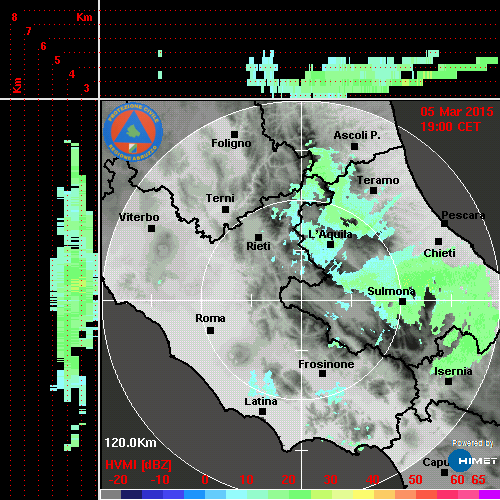The height and width of the screenshot is (500, 500).
Task: Click the yellow swatch under the 40 label
Action: [x=363, y=495]
